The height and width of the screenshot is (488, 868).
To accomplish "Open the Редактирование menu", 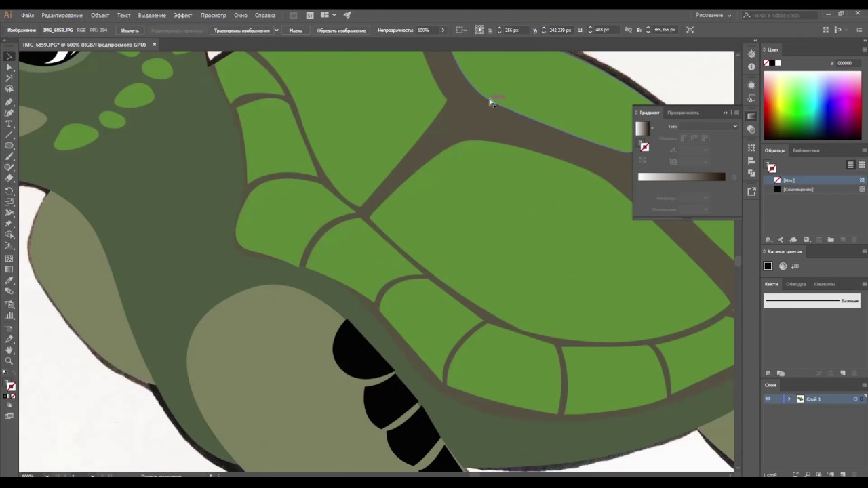I will pos(62,15).
